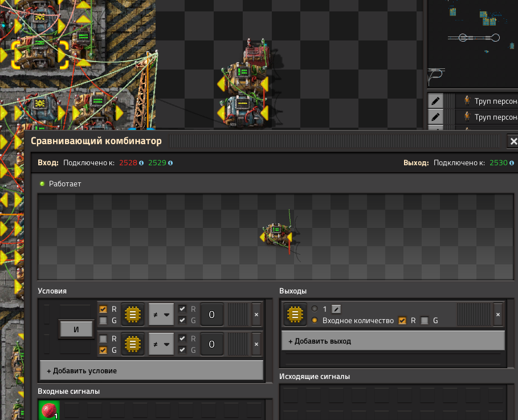This screenshot has width=518, height=420.
Task: Click pencil icon of first Труп персон row
Action: pos(435,101)
